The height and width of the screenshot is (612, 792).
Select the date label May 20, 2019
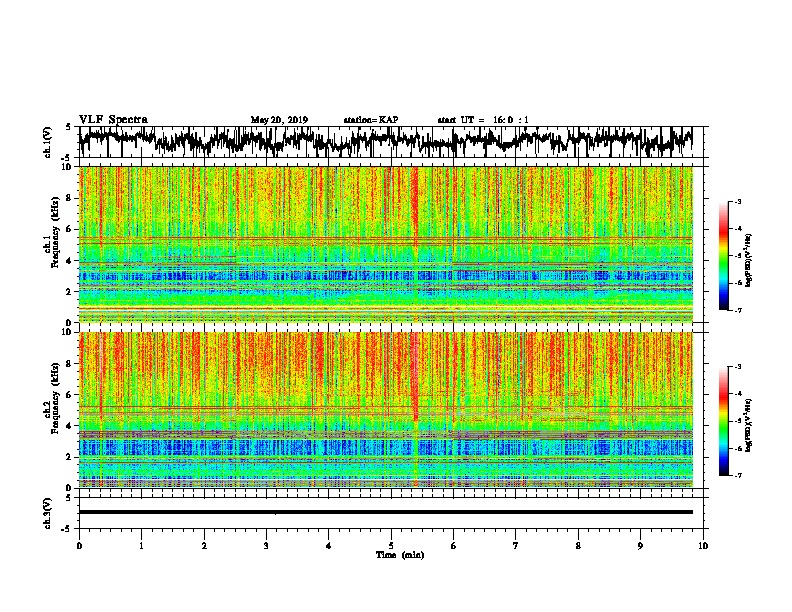[x=279, y=120]
